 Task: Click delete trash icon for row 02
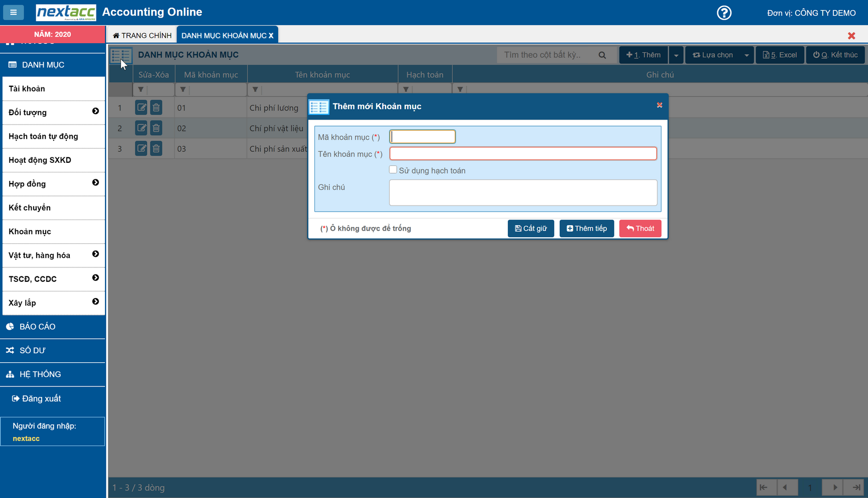[156, 128]
